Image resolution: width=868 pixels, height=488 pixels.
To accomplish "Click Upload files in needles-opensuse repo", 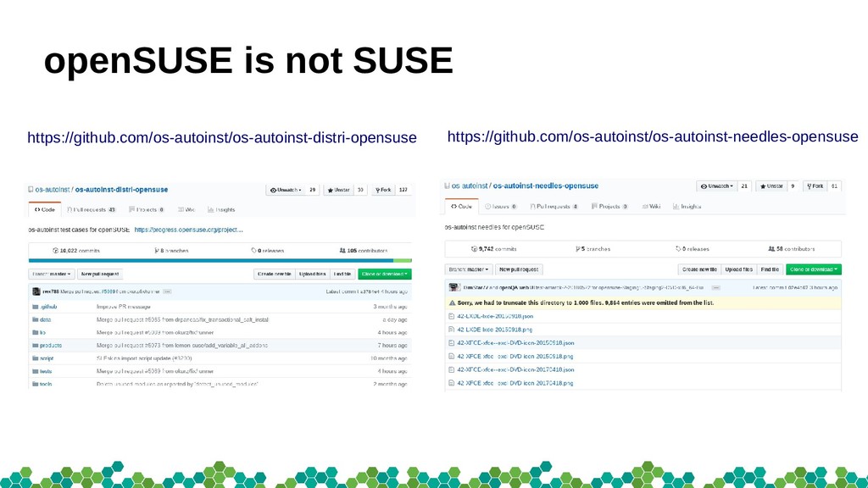I will 739,269.
